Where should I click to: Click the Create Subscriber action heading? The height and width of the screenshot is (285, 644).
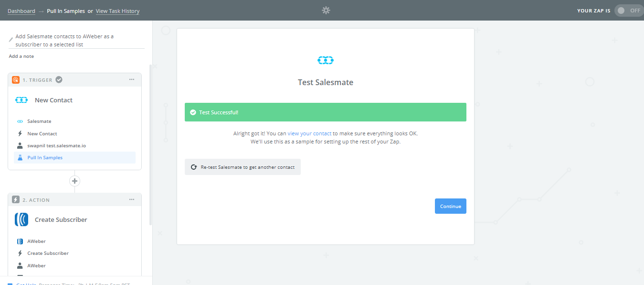61,220
